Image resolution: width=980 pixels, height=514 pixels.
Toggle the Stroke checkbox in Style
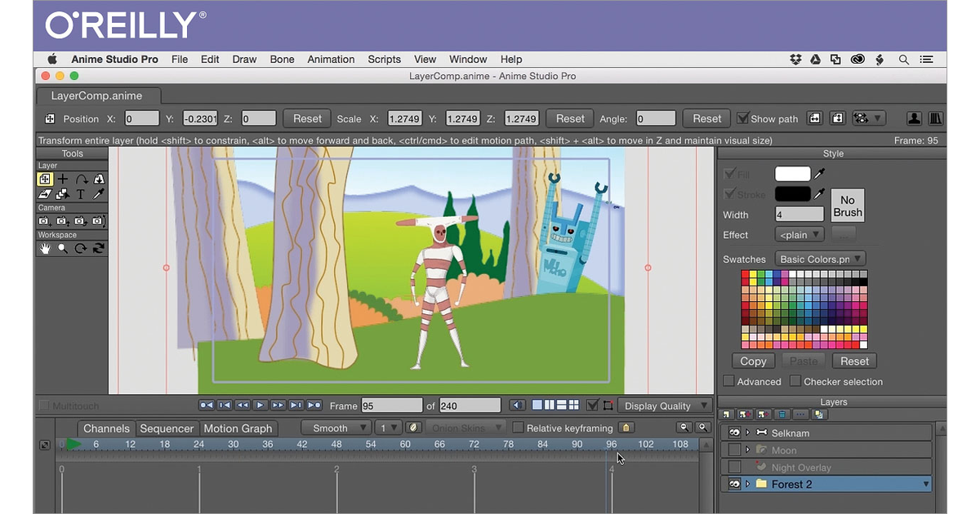[x=729, y=194]
